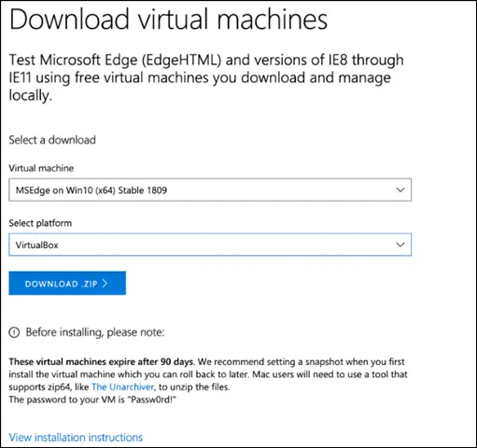Open The Unarchiver link

point(123,387)
